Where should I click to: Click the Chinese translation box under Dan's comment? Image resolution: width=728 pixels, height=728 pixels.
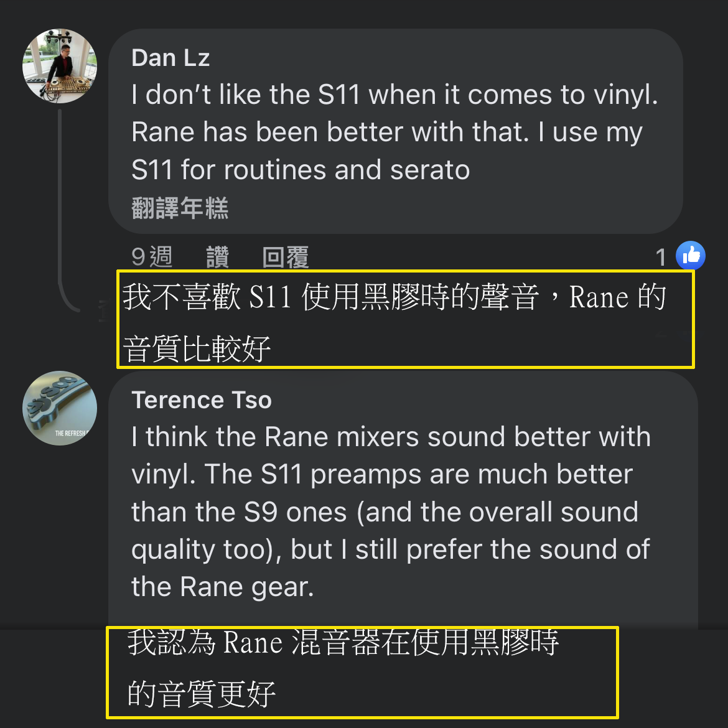405,319
